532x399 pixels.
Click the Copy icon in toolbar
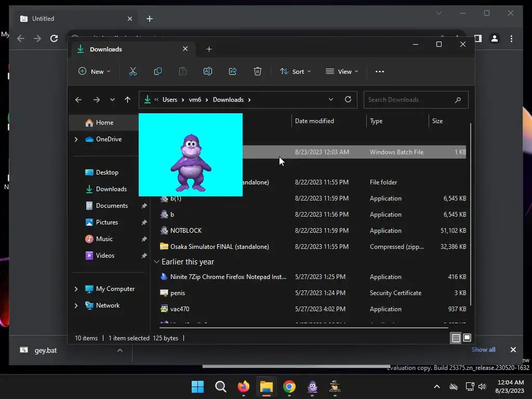coord(158,72)
